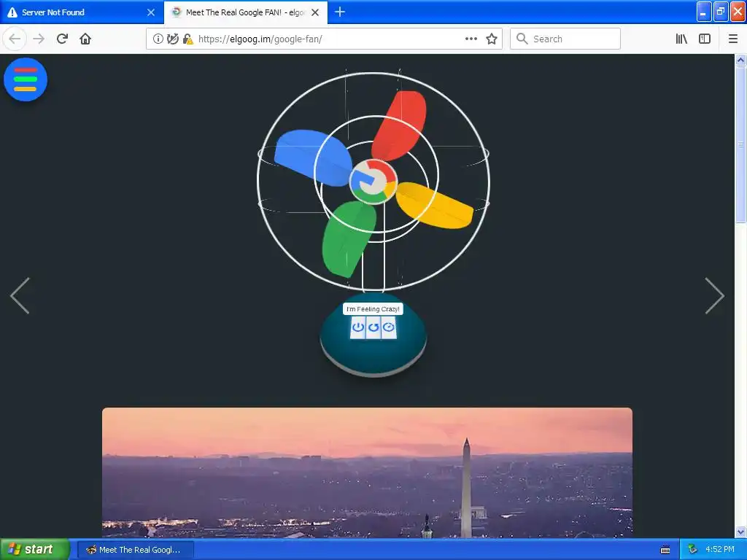Show site information icon
Screen dimensions: 747x560
pos(158,39)
